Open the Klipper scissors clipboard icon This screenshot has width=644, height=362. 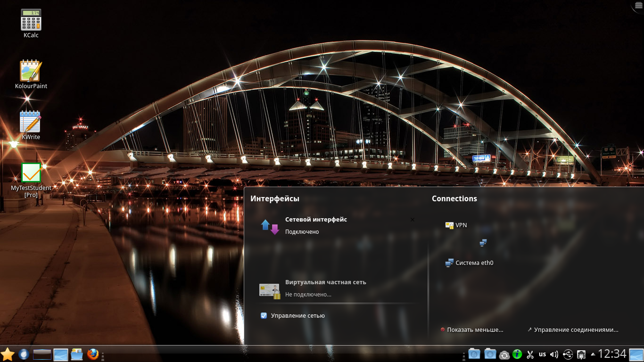530,354
